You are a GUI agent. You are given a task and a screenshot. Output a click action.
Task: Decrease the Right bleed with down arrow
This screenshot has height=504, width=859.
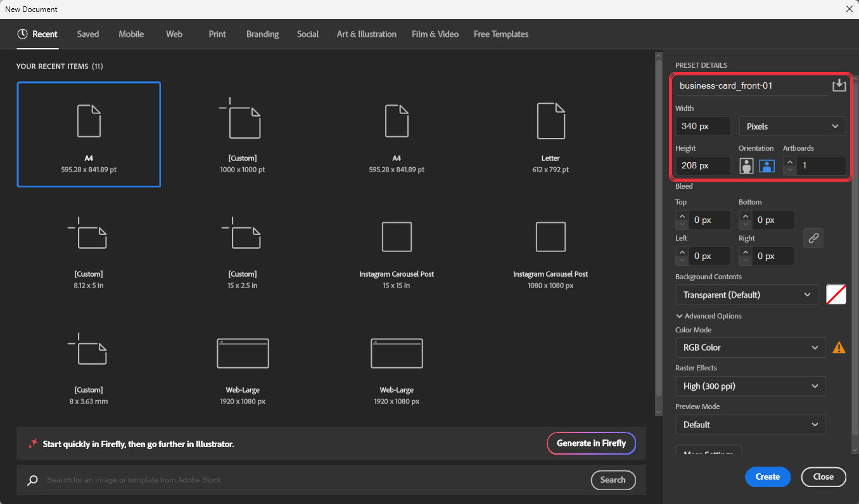tap(745, 261)
